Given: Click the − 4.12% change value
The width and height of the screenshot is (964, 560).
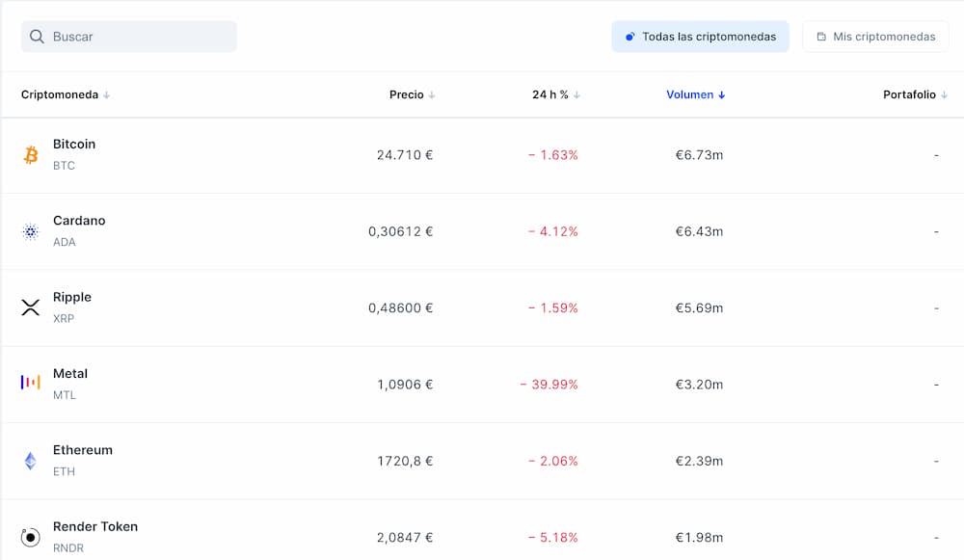Looking at the screenshot, I should tap(553, 231).
